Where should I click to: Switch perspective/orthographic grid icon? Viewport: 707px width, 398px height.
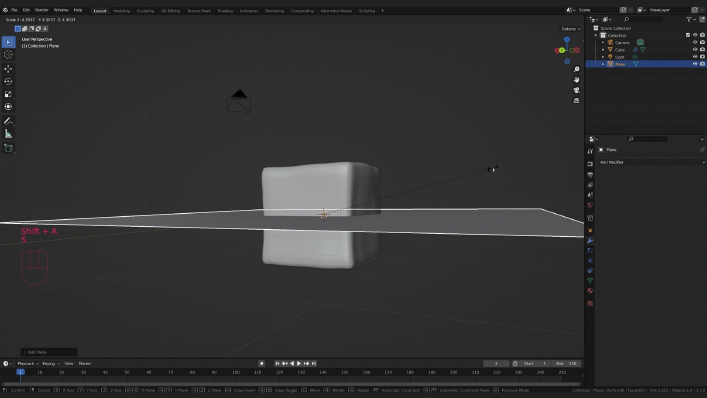(x=576, y=101)
